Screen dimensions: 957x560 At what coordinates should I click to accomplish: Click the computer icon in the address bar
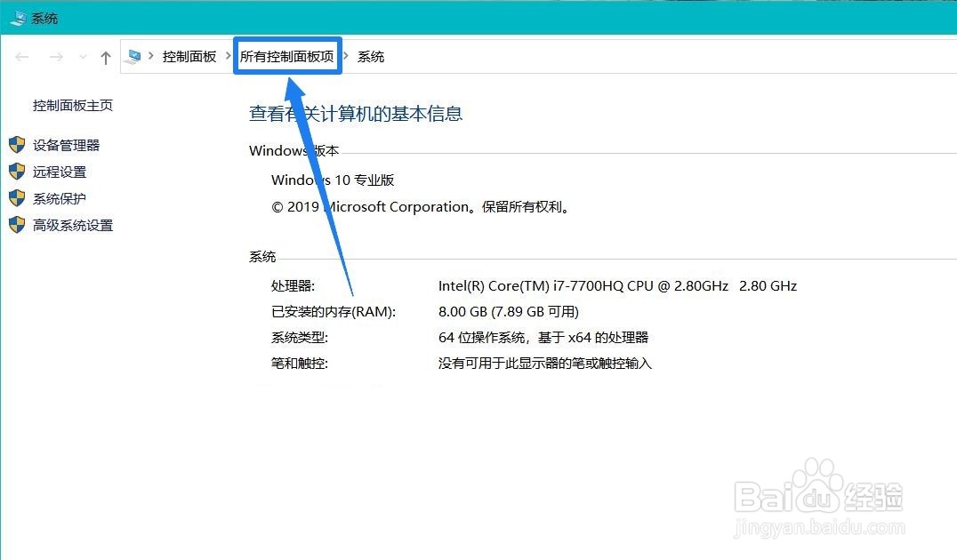coord(135,56)
